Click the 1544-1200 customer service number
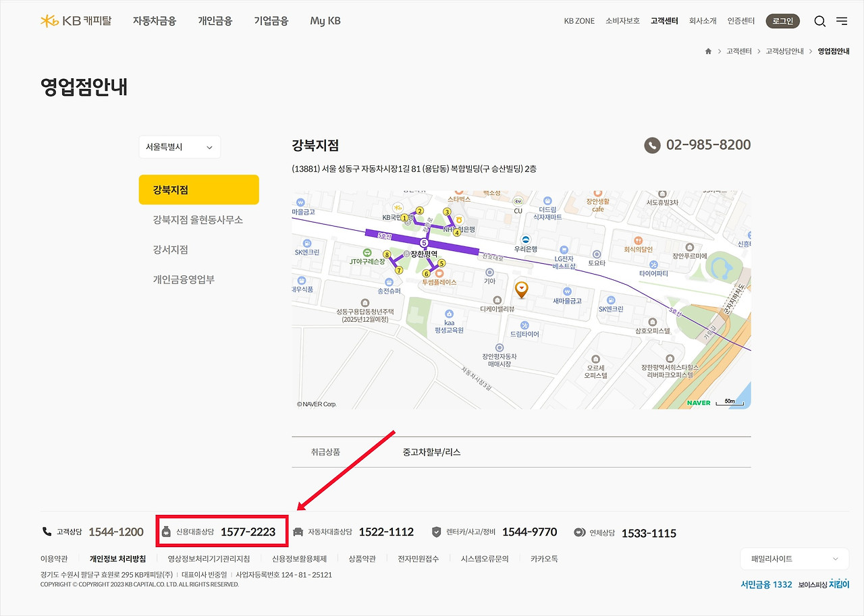Image resolution: width=864 pixels, height=616 pixels. click(x=116, y=532)
